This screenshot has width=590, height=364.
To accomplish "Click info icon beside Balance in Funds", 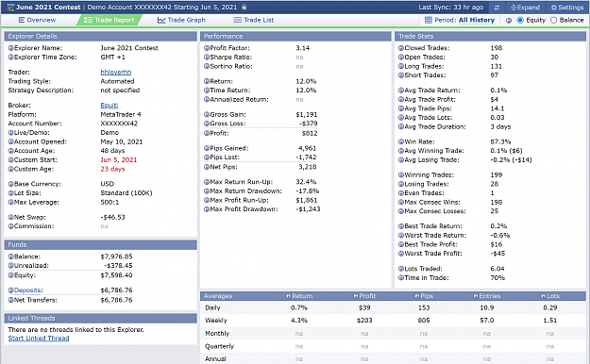I will [11, 256].
